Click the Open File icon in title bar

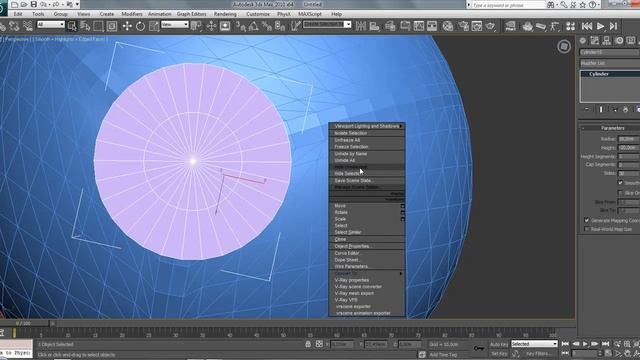[x=24, y=4]
